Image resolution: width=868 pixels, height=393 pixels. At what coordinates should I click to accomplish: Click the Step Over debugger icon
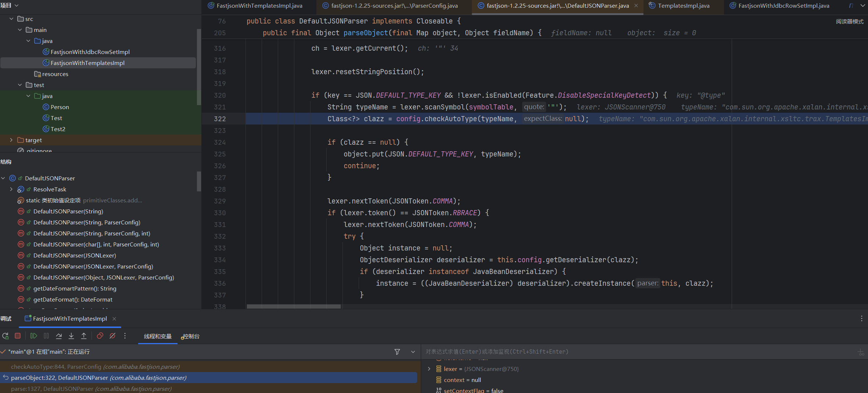click(59, 336)
